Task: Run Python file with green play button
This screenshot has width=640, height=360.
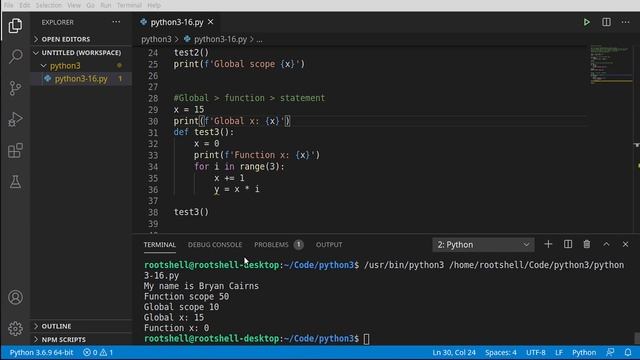Action: click(x=587, y=22)
